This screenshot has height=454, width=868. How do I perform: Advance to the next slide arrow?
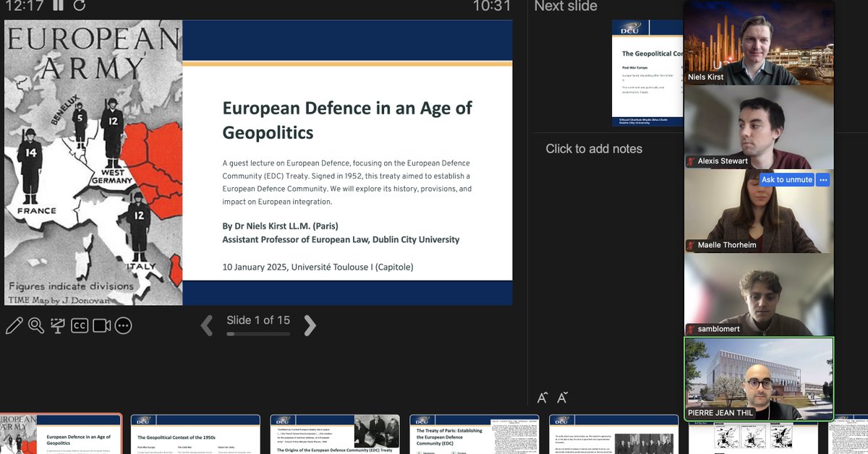(310, 325)
